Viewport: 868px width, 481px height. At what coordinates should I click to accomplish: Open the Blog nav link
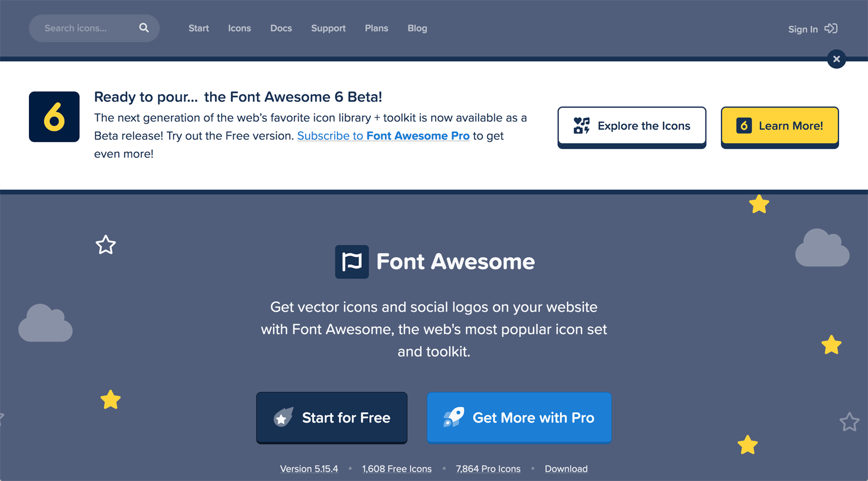click(417, 28)
